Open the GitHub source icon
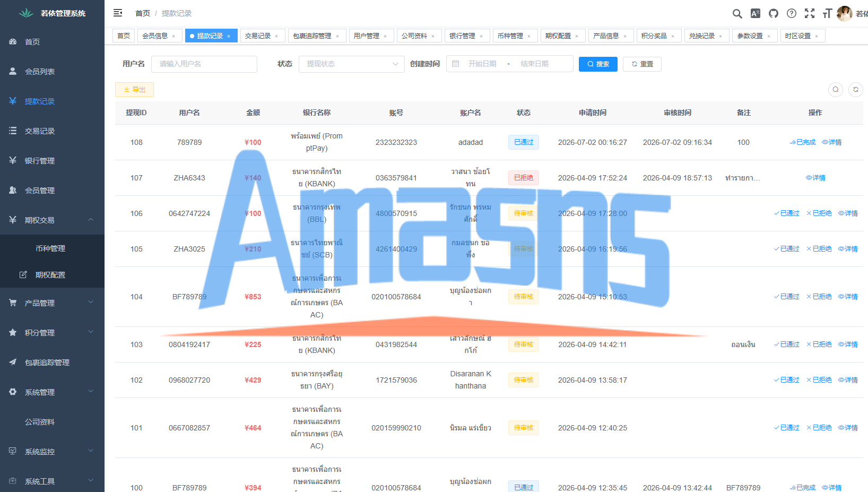 point(774,13)
